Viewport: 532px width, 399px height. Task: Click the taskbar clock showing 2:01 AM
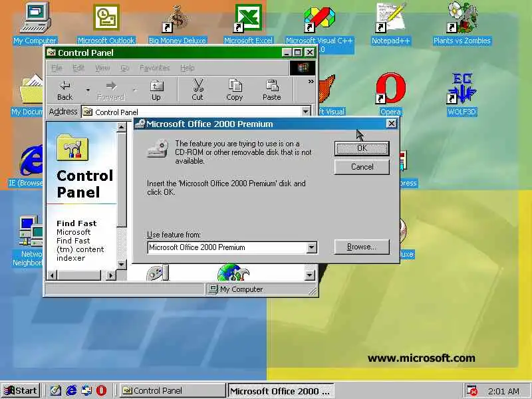503,391
